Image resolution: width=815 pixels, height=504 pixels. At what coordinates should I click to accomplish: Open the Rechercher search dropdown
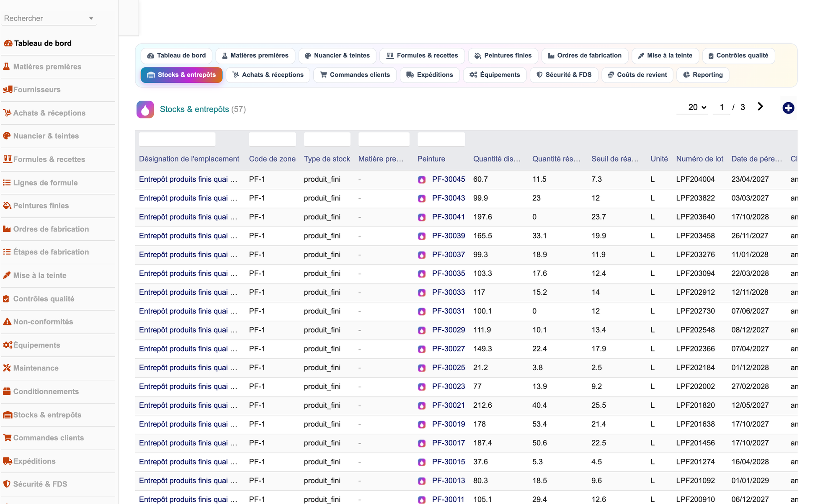point(49,18)
